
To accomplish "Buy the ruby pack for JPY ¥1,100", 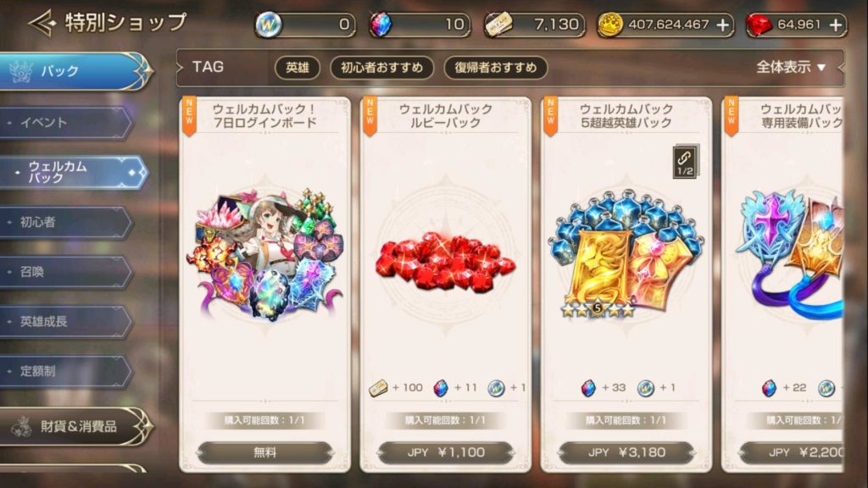I will click(x=446, y=452).
